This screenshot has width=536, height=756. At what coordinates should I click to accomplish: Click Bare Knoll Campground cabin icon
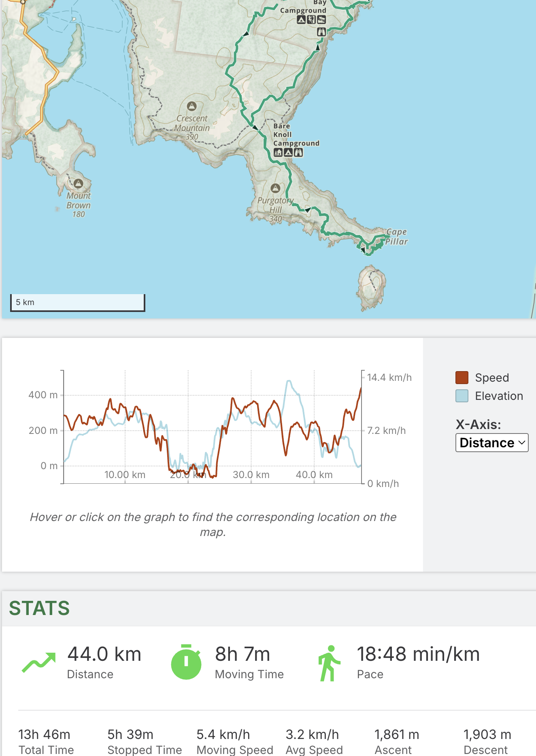278,153
